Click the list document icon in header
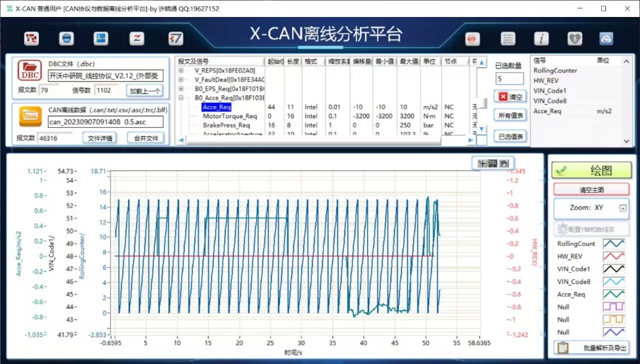Viewport: 640px width, 364px height. click(508, 38)
